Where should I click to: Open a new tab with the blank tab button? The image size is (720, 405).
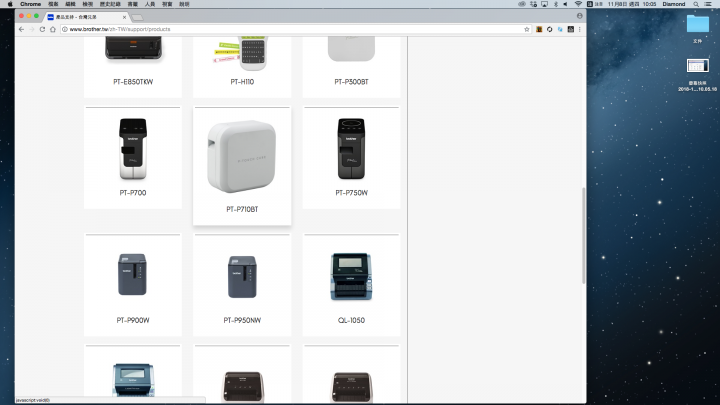pyautogui.click(x=137, y=17)
